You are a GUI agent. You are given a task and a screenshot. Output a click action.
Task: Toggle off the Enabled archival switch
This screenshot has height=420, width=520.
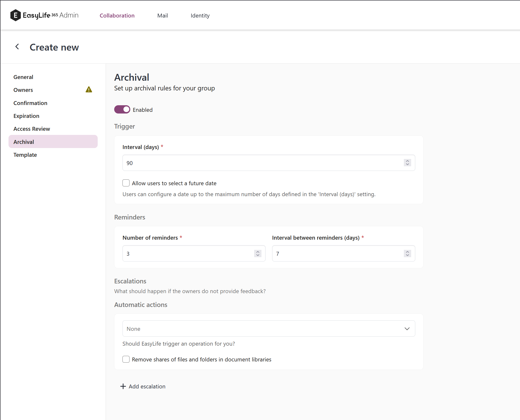pyautogui.click(x=122, y=110)
